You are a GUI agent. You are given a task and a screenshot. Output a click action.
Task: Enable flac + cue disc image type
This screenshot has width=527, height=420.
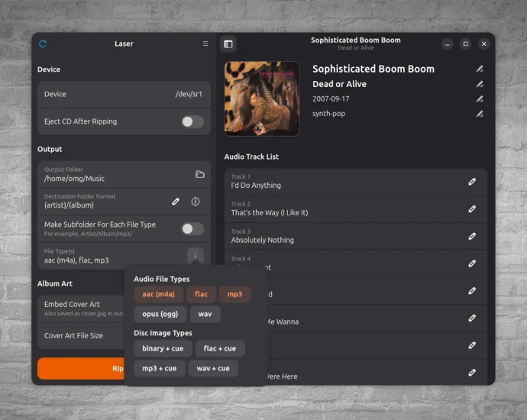[220, 348]
